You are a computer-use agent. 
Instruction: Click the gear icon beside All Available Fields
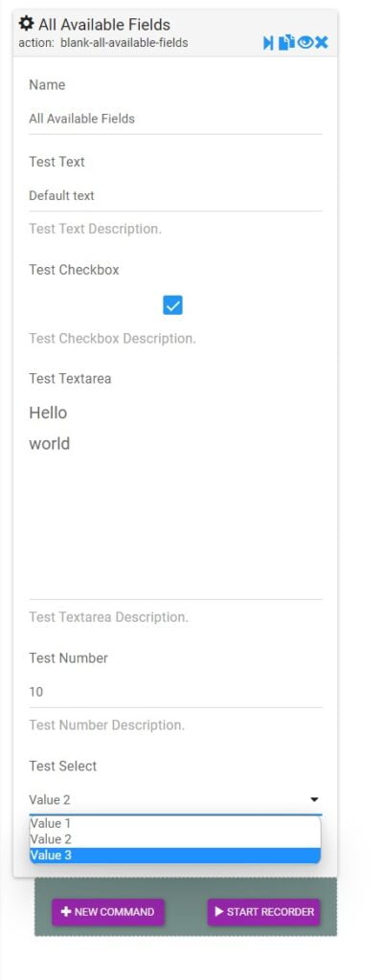coord(26,24)
